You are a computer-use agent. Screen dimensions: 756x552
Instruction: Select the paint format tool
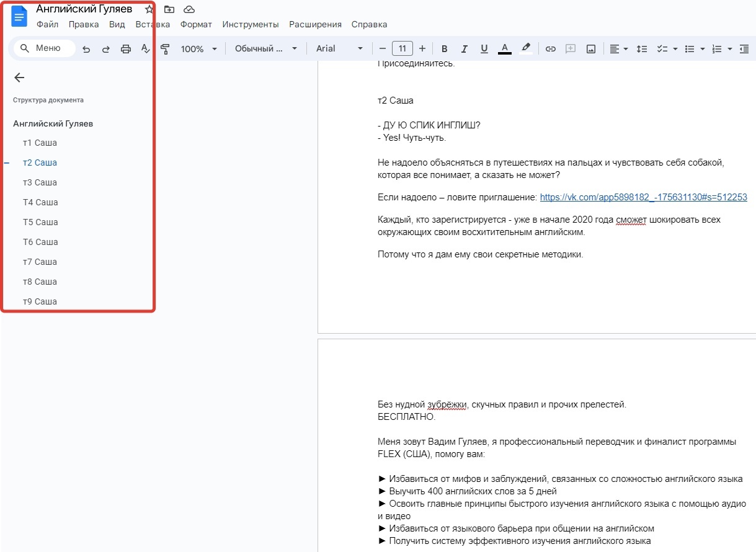166,48
